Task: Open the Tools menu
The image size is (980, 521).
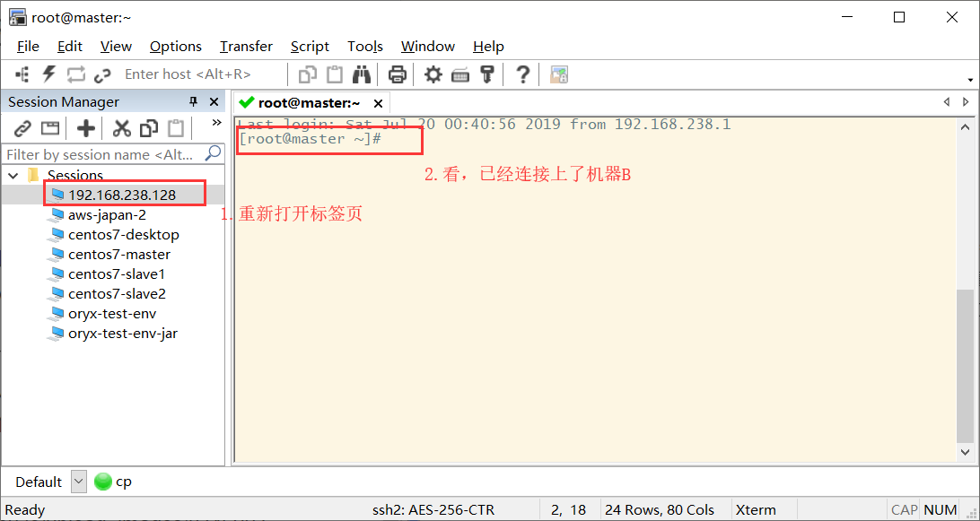Action: click(x=365, y=47)
